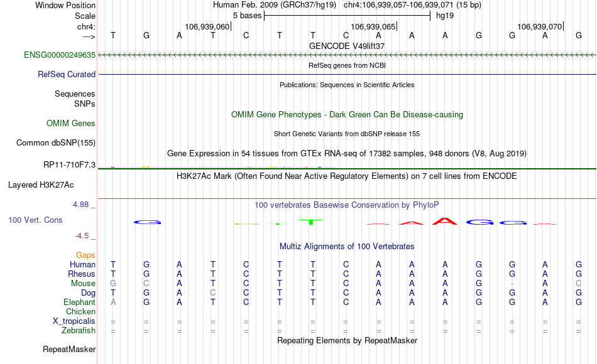Click the PhyloP Basewise Conservation title

[347, 205]
